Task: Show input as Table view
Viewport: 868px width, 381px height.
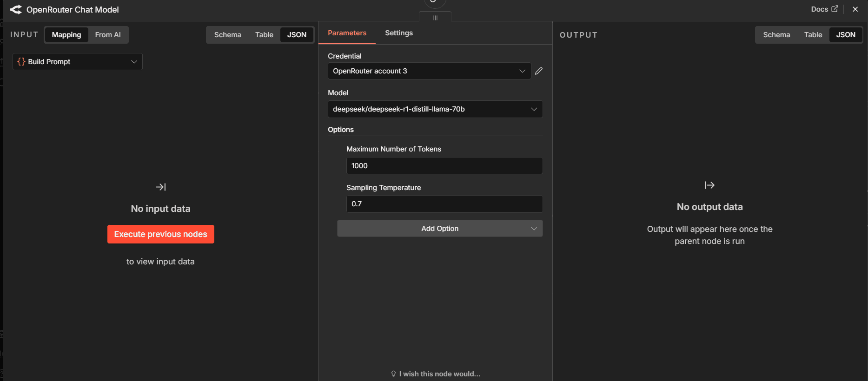Action: (264, 35)
